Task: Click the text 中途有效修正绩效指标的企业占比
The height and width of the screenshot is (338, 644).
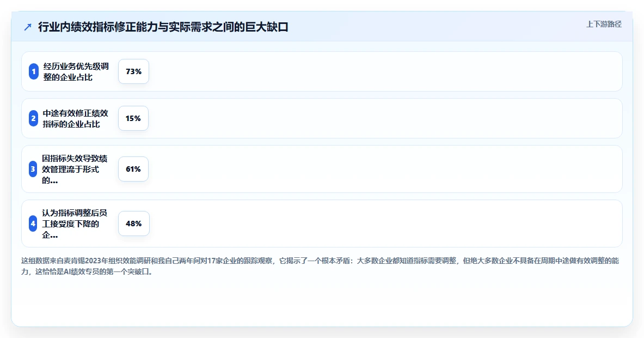Action: [x=76, y=118]
